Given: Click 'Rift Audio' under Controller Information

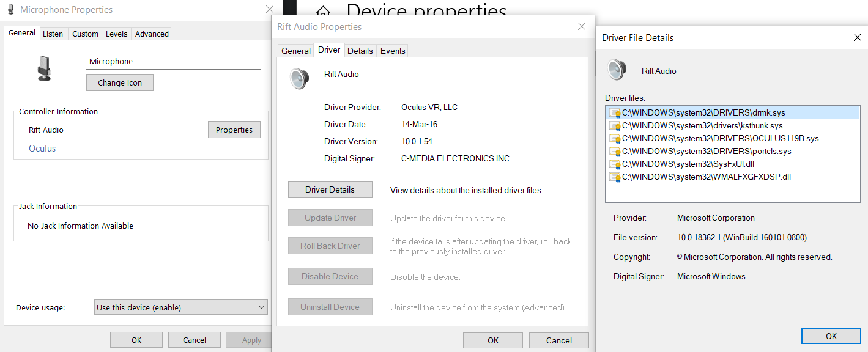Looking at the screenshot, I should click(x=46, y=130).
